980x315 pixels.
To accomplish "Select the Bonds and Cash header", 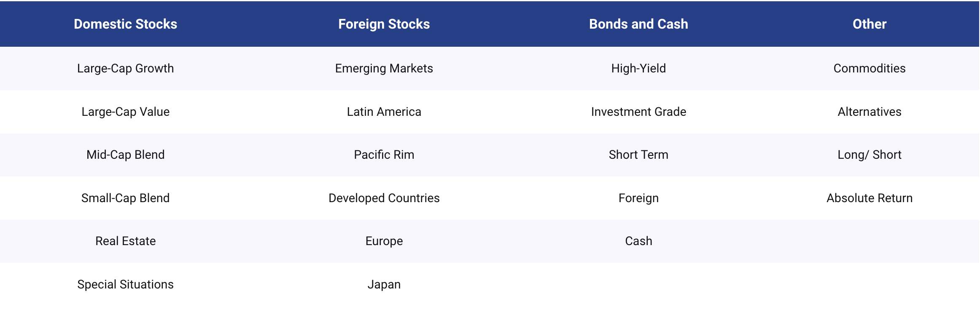I will pyautogui.click(x=638, y=24).
